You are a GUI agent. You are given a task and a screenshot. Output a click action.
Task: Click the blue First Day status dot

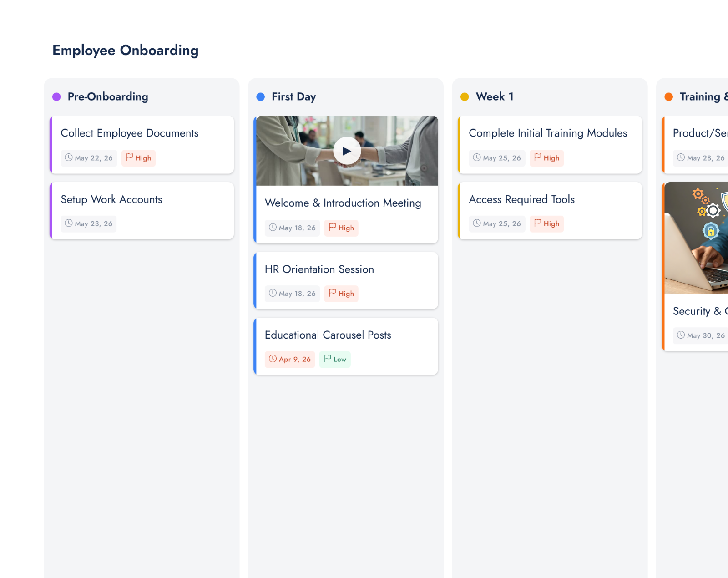pos(261,96)
